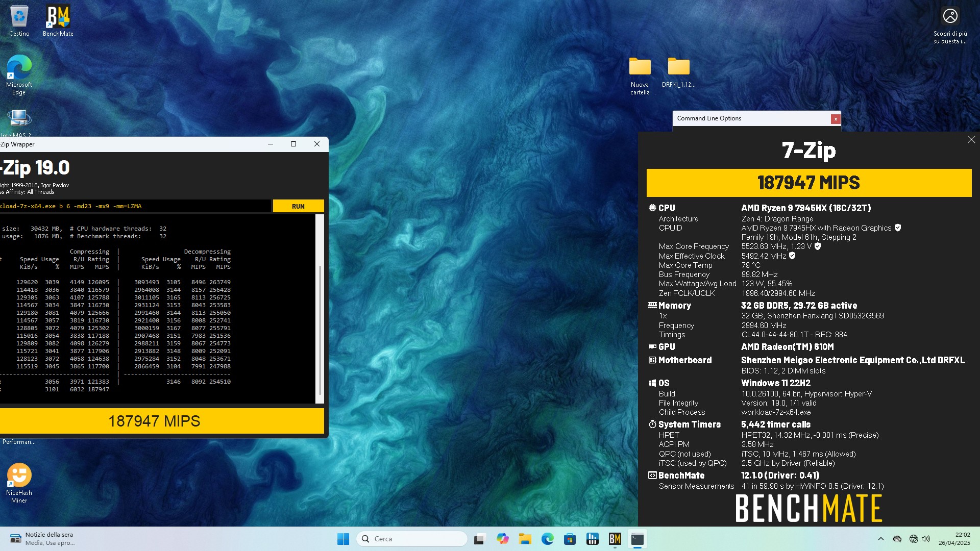Switch to BenchMate in the taskbar
This screenshot has width=980, height=551.
(615, 539)
